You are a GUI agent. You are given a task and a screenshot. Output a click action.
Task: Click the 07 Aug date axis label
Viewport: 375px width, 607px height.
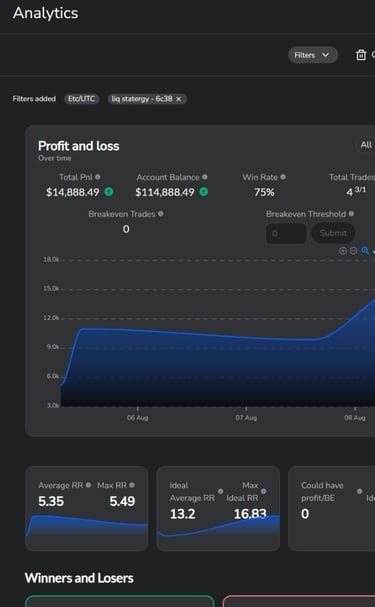tap(246, 418)
